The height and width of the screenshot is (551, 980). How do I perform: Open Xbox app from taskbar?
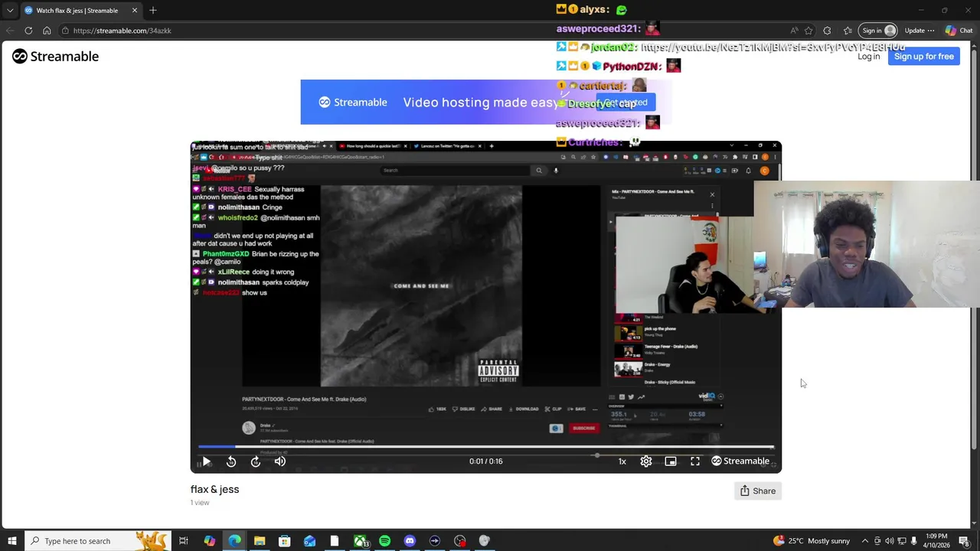pyautogui.click(x=360, y=541)
